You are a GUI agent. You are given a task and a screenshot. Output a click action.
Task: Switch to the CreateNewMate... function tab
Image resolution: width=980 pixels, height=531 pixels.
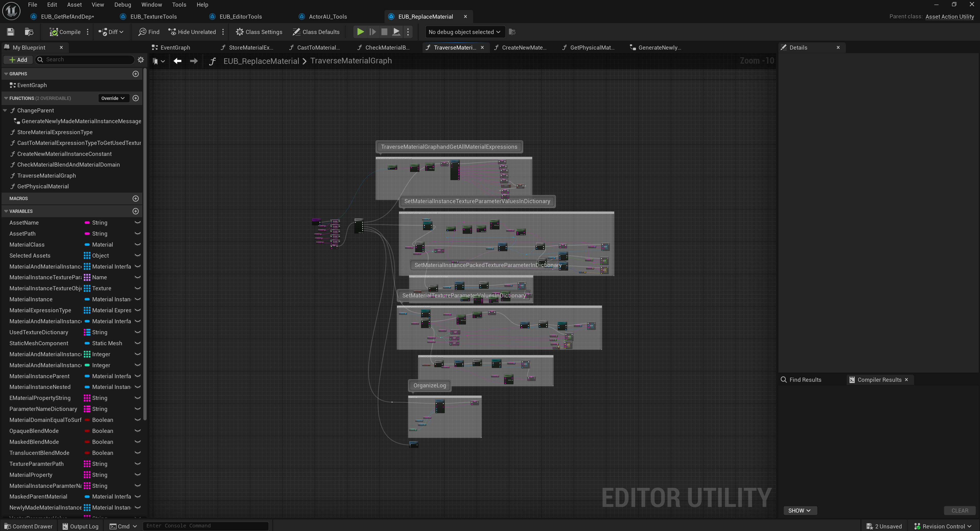pyautogui.click(x=520, y=48)
